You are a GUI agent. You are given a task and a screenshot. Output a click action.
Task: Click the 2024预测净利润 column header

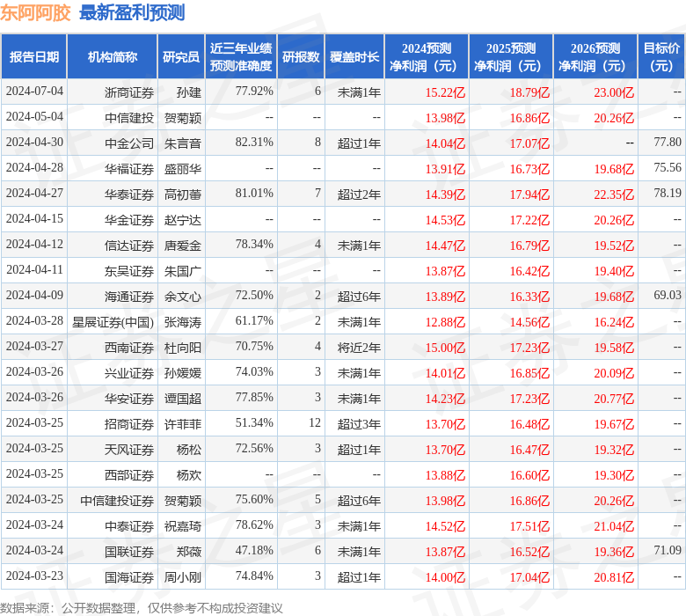click(x=427, y=57)
